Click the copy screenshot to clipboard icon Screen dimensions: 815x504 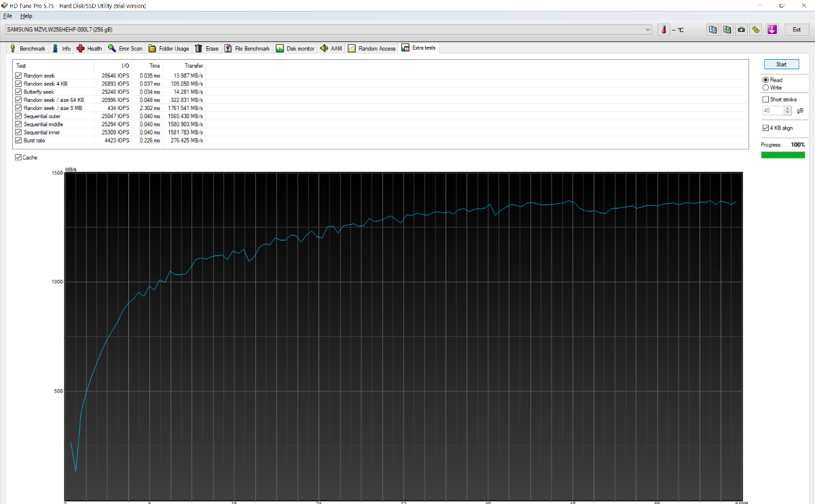pyautogui.click(x=727, y=30)
